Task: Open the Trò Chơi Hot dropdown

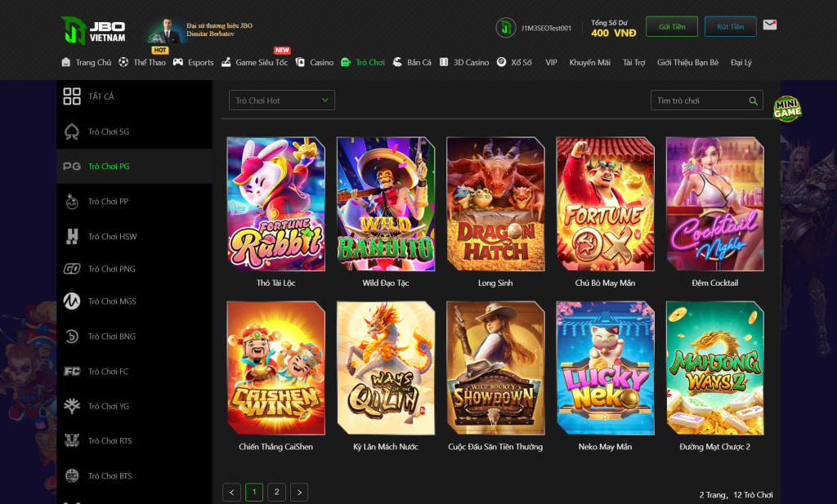Action: point(282,100)
